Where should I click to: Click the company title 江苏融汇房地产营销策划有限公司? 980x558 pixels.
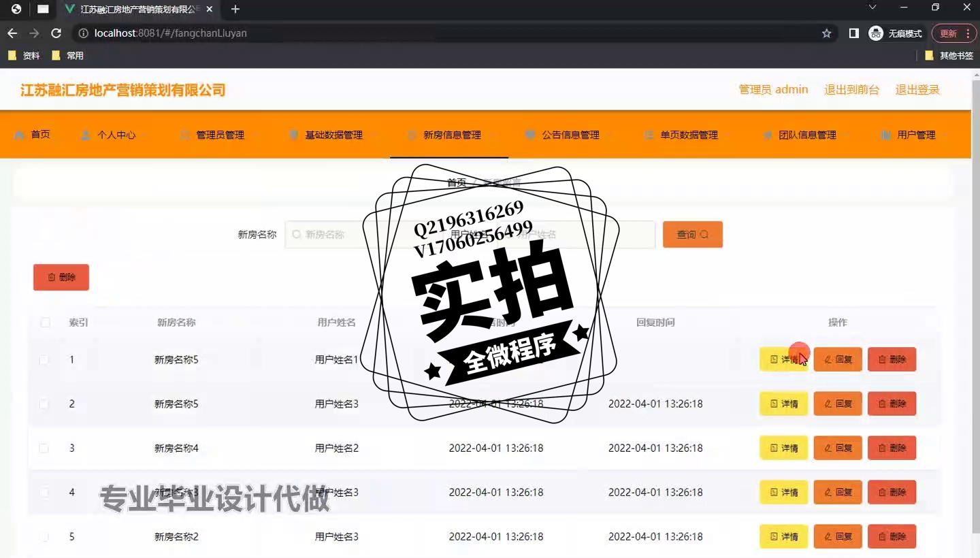tap(122, 91)
